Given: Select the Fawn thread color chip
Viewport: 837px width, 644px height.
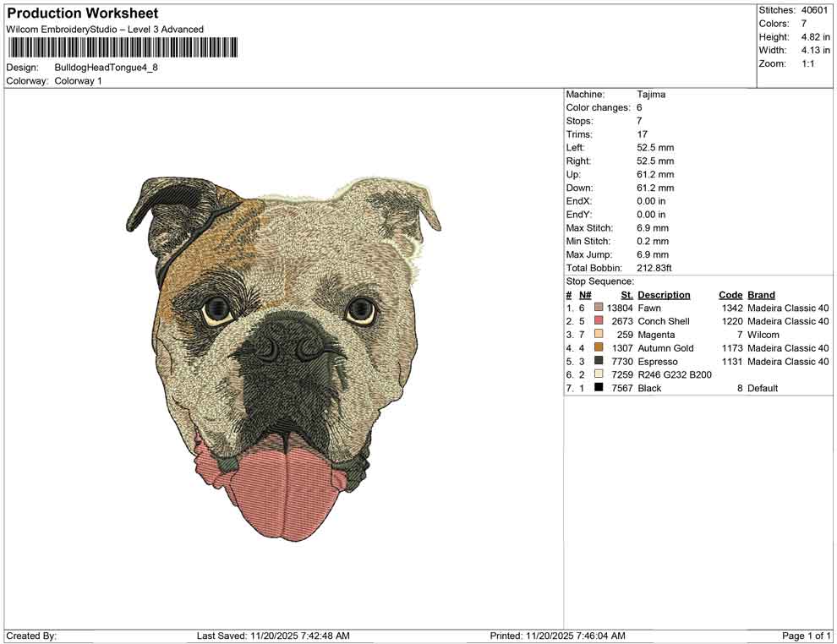Looking at the screenshot, I should [599, 308].
